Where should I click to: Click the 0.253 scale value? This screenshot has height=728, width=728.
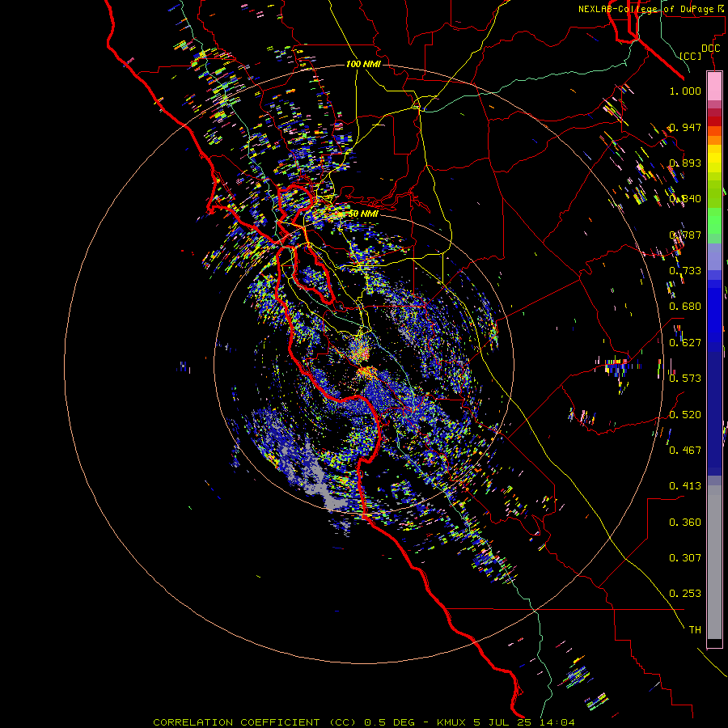pos(685,594)
